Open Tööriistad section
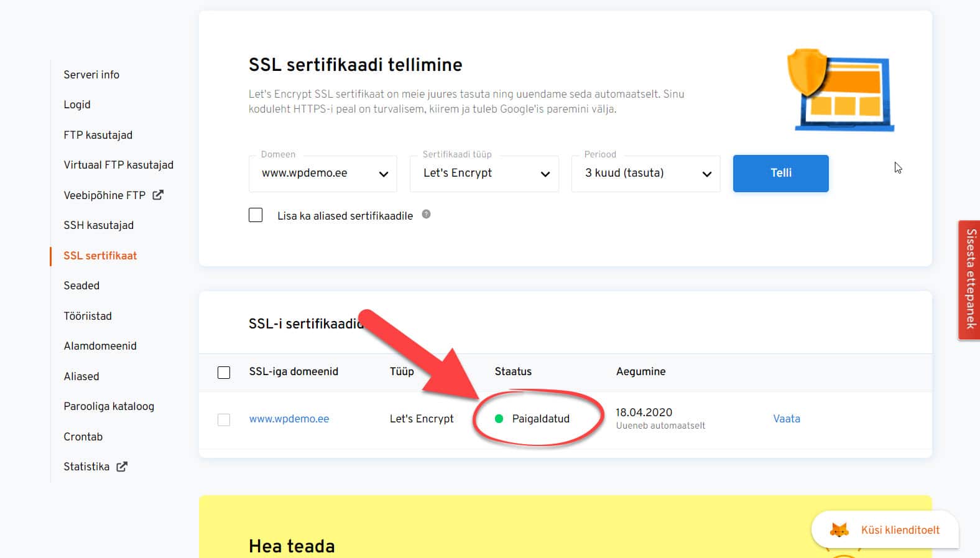Image resolution: width=980 pixels, height=558 pixels. pyautogui.click(x=88, y=316)
